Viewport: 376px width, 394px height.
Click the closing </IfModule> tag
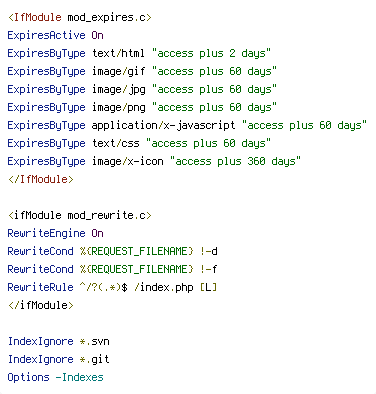pos(41,179)
